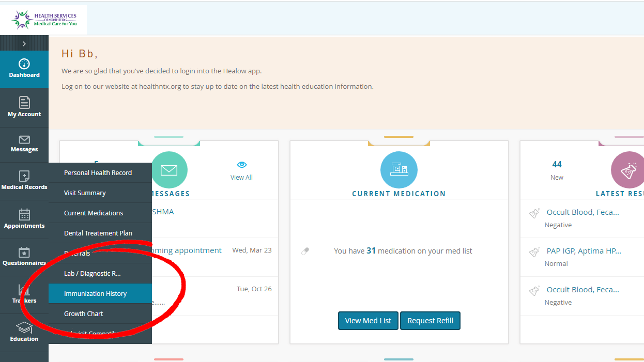Image resolution: width=644 pixels, height=362 pixels.
Task: Open the Occult Blood, Fecal result
Action: click(x=583, y=212)
